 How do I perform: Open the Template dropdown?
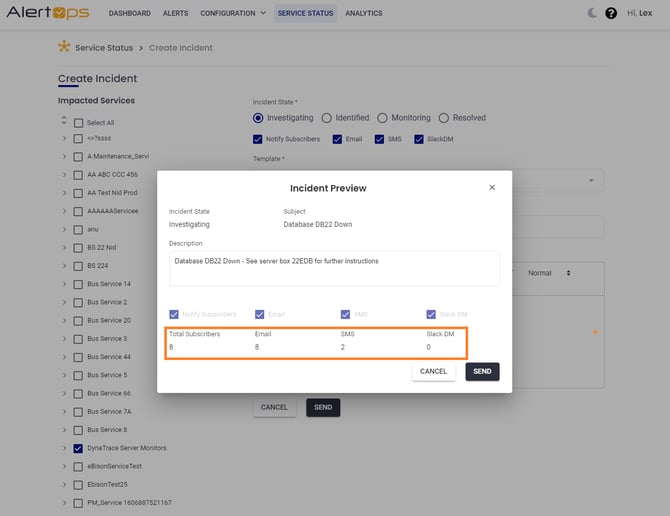coord(596,181)
